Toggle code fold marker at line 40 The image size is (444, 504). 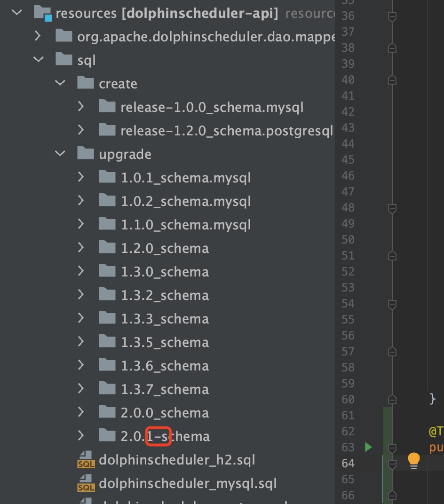[392, 80]
